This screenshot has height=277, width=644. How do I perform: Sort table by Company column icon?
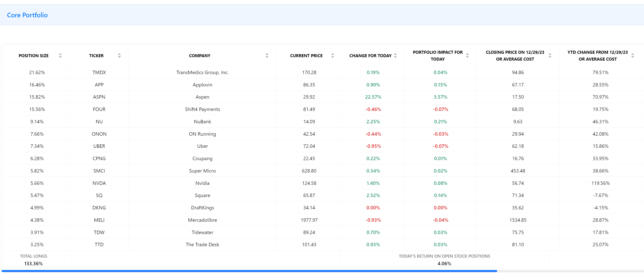click(x=267, y=55)
